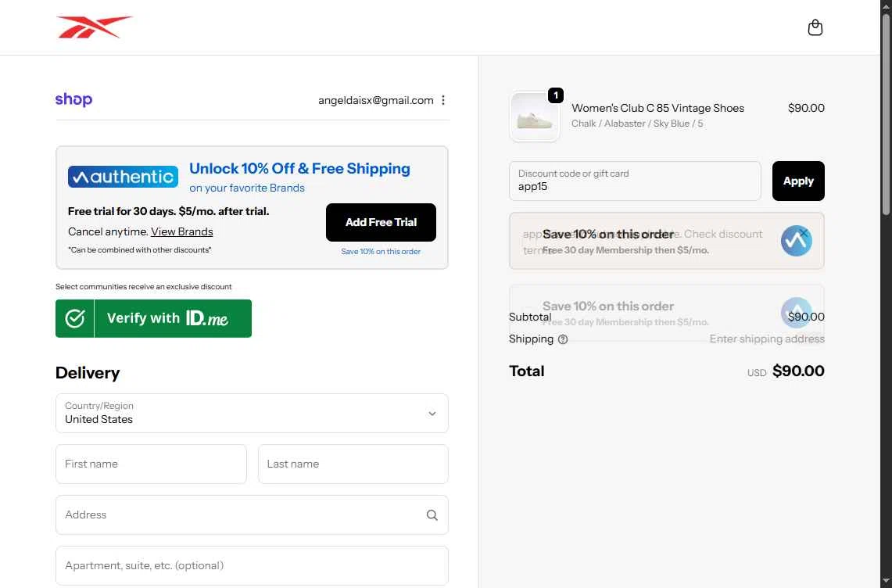Viewport: 892px width, 588px height.
Task: Open account options three-dot menu
Action: tap(443, 100)
